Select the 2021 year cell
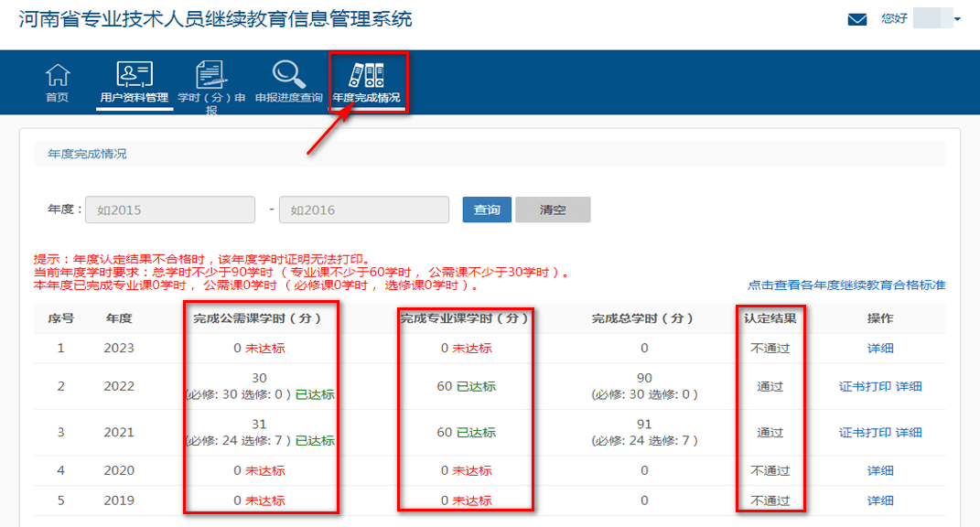980x527 pixels. click(x=119, y=433)
